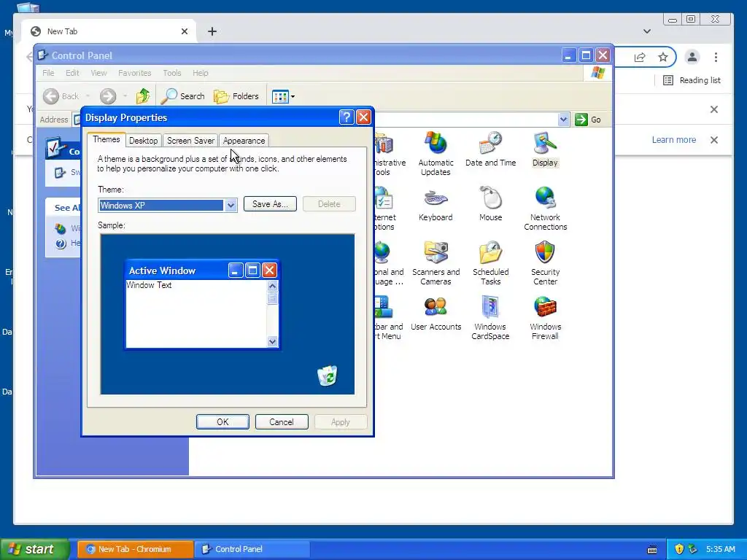Screen dimensions: 747x560
Task: Switch to New Tab - Chromium taskbar item
Action: tap(135, 549)
